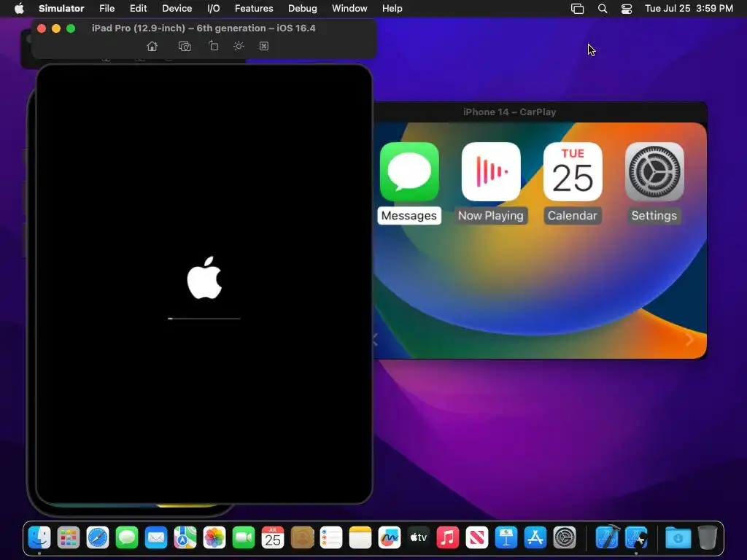747x560 pixels.
Task: Open the Downloads folder in the Dock
Action: pos(678,538)
